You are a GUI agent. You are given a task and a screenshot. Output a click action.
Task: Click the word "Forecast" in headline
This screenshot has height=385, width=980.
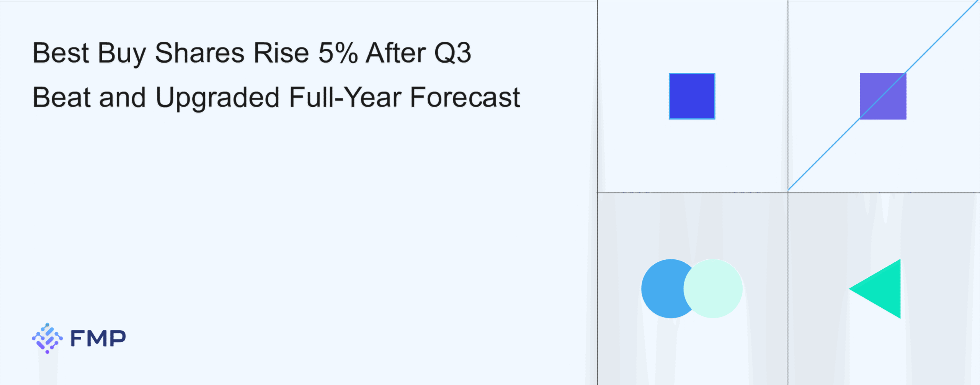click(465, 97)
